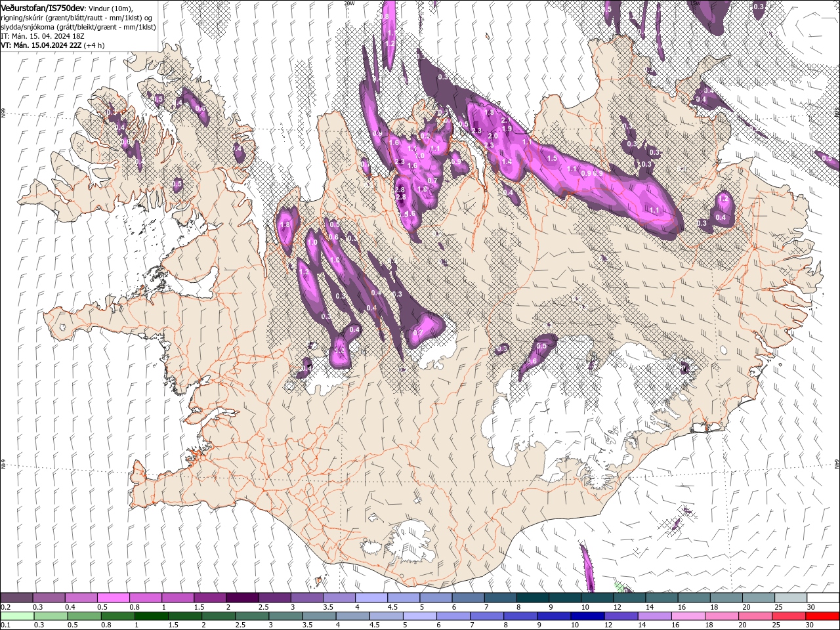The height and width of the screenshot is (630, 840).
Task: Click the 15W longitude label at map top
Action: click(x=695, y=3)
